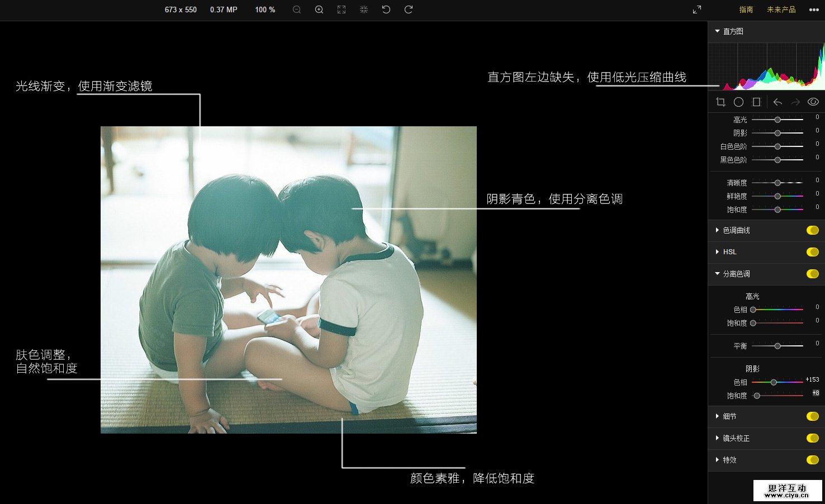Image resolution: width=825 pixels, height=504 pixels.
Task: Click the zoom-to-fit expand icon
Action: [x=341, y=9]
